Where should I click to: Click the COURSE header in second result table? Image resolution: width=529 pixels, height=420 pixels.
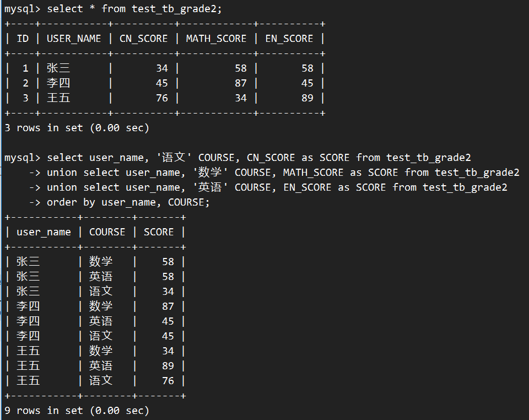(x=107, y=232)
